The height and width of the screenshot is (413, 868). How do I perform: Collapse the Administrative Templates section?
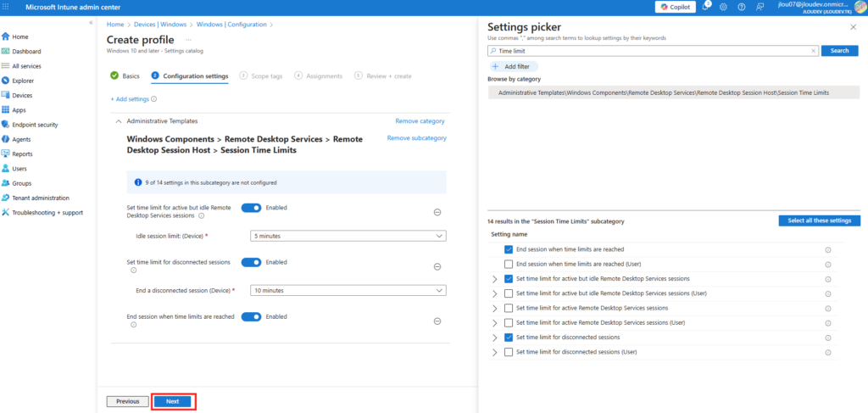coord(118,121)
